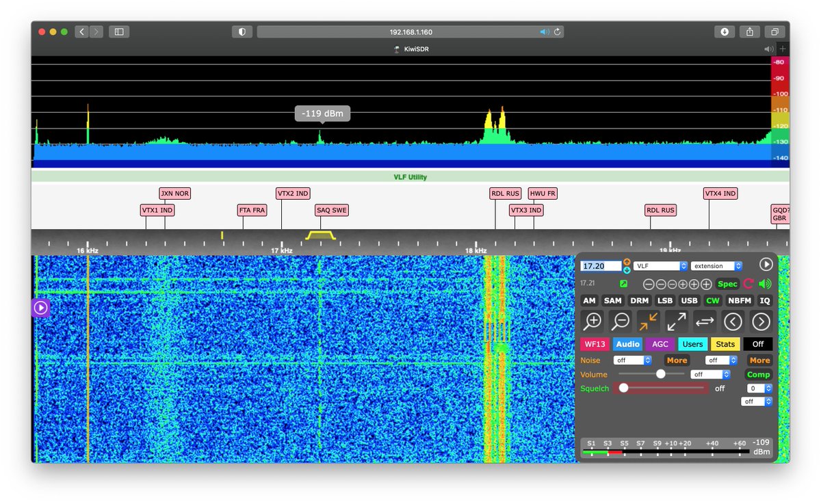Screen dimensions: 821x504
Task: Adjust the Volume slider
Action: 651,374
